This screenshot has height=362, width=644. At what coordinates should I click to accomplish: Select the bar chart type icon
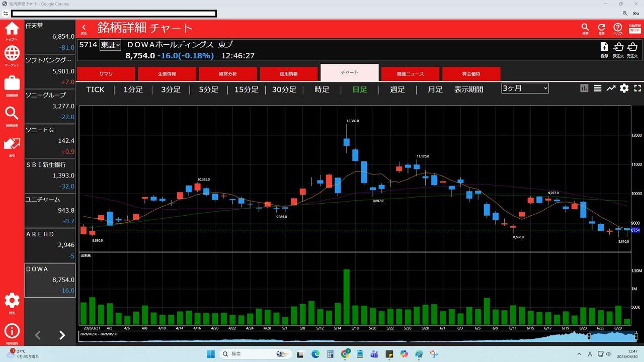coord(584,88)
